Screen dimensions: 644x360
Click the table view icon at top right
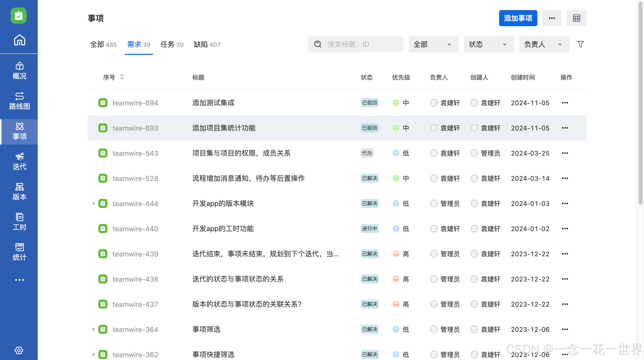577,18
